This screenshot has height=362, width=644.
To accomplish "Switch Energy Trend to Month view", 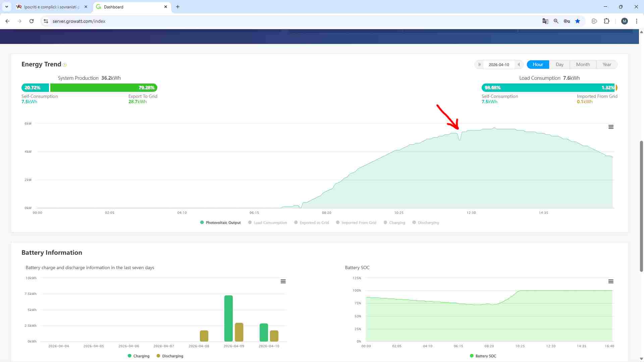I will click(583, 64).
